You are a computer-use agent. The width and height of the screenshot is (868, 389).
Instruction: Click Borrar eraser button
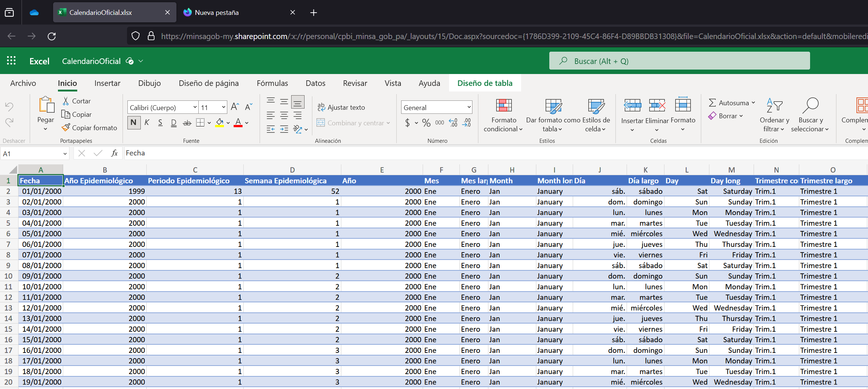click(x=726, y=116)
